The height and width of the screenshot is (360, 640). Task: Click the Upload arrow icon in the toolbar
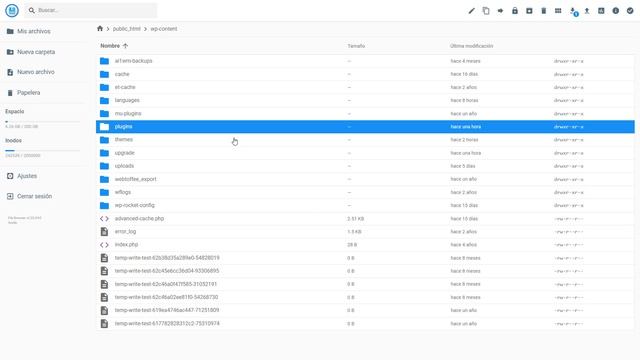(587, 11)
